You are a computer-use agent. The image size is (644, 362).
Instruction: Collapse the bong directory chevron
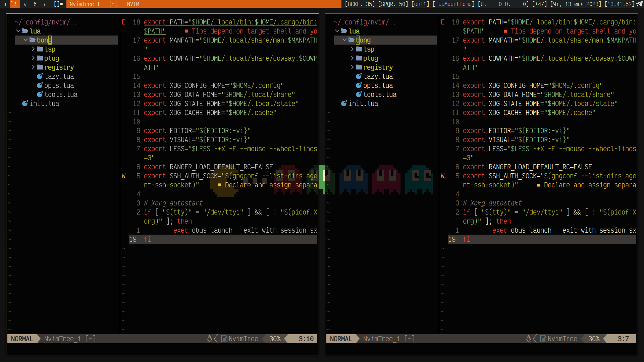[x=25, y=40]
